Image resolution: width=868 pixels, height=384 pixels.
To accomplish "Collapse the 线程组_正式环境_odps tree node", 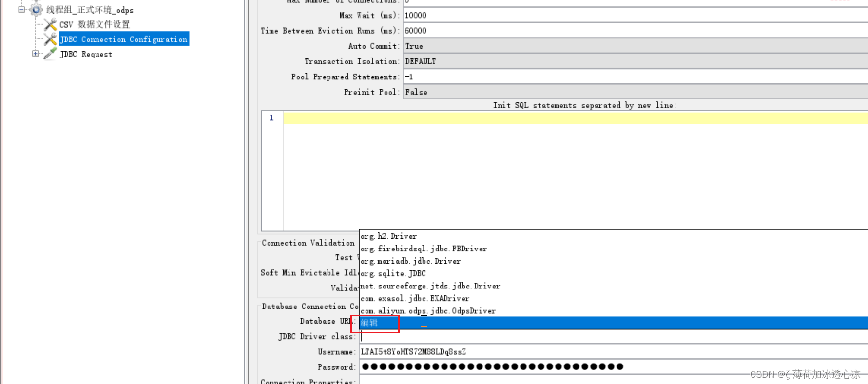I will point(21,10).
